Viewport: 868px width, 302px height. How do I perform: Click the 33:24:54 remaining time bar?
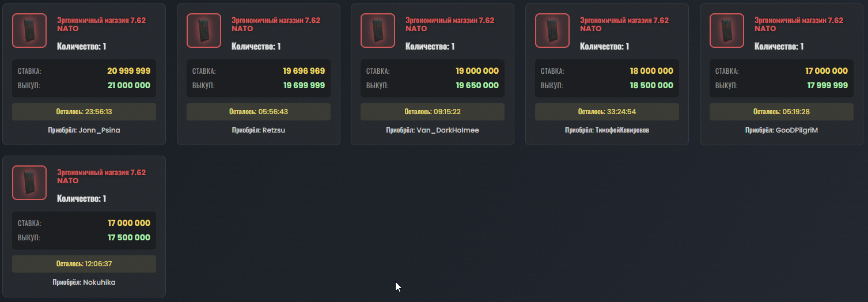(x=607, y=112)
